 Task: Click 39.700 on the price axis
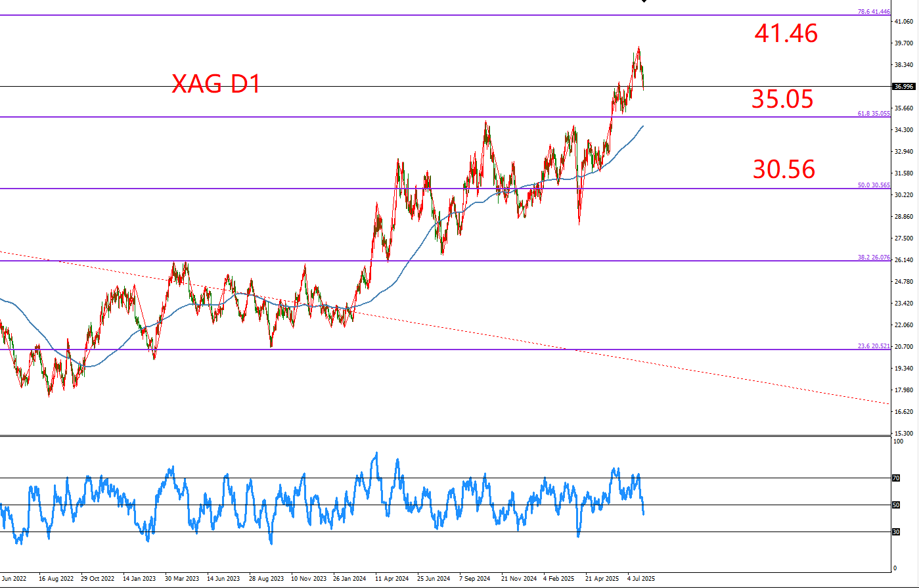tap(904, 43)
